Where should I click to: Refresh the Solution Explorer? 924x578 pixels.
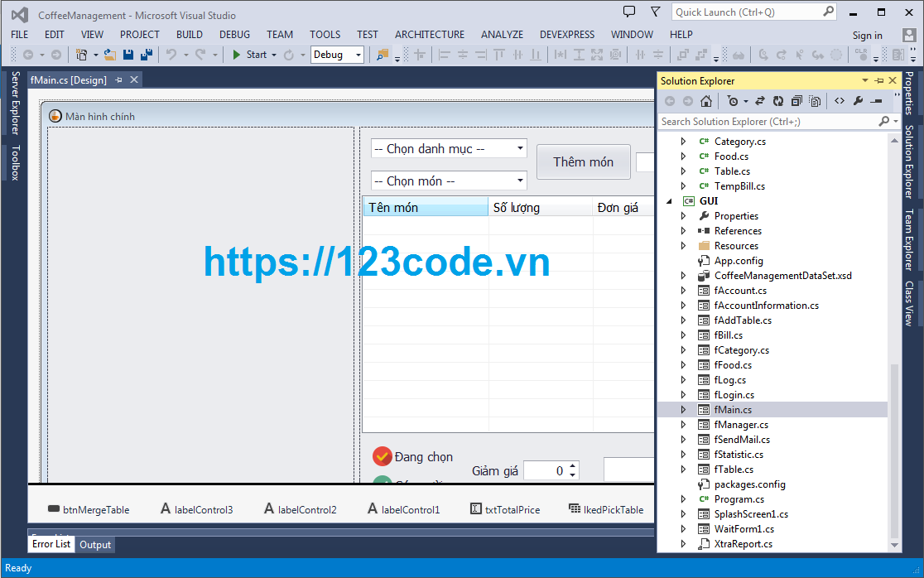777,100
